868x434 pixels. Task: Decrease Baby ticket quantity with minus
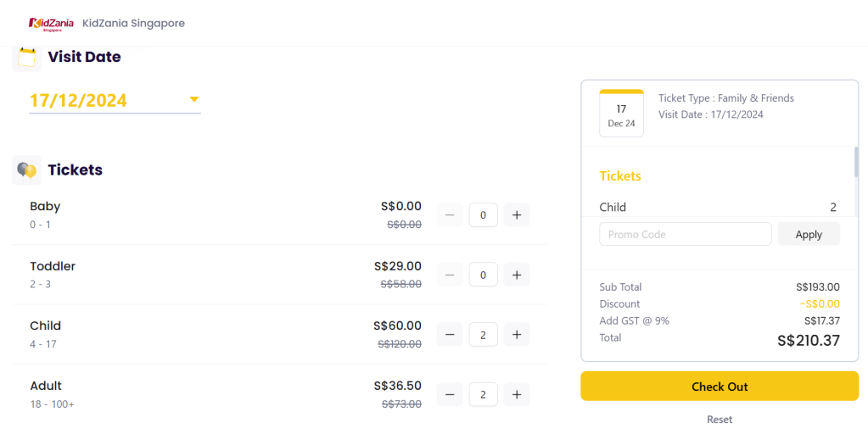pyautogui.click(x=450, y=215)
